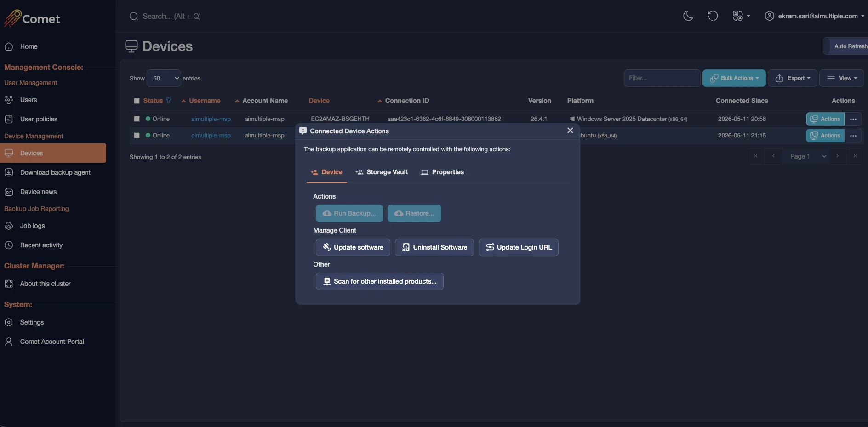Click Update Login URL button

pyautogui.click(x=519, y=247)
